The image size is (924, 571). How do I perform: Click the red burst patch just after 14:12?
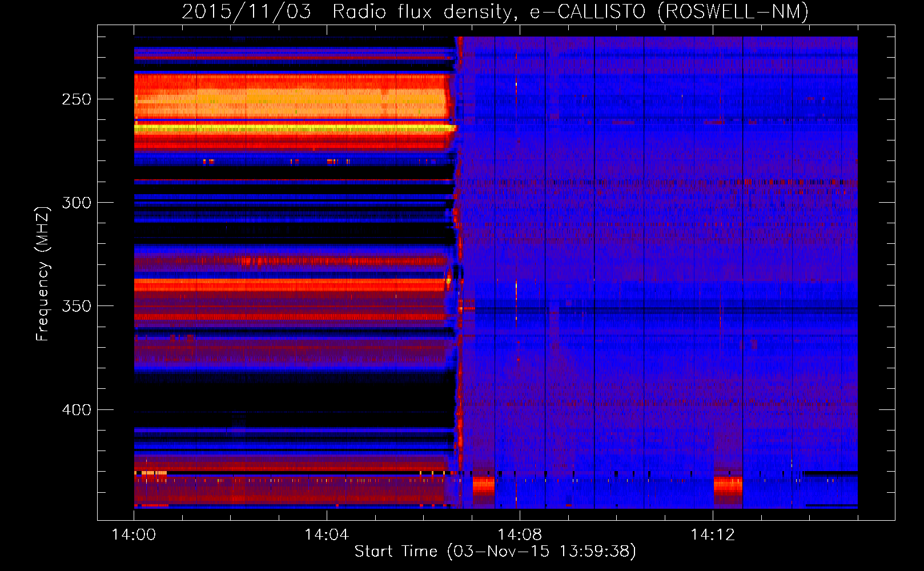[728, 487]
